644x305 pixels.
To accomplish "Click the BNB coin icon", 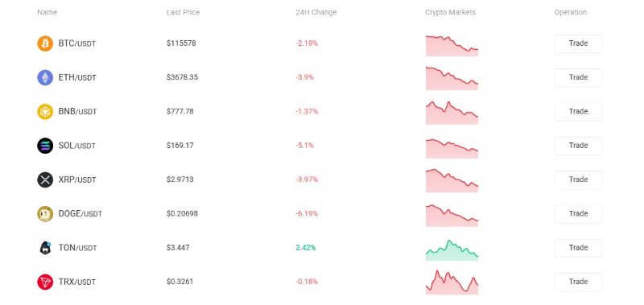I will coord(45,111).
